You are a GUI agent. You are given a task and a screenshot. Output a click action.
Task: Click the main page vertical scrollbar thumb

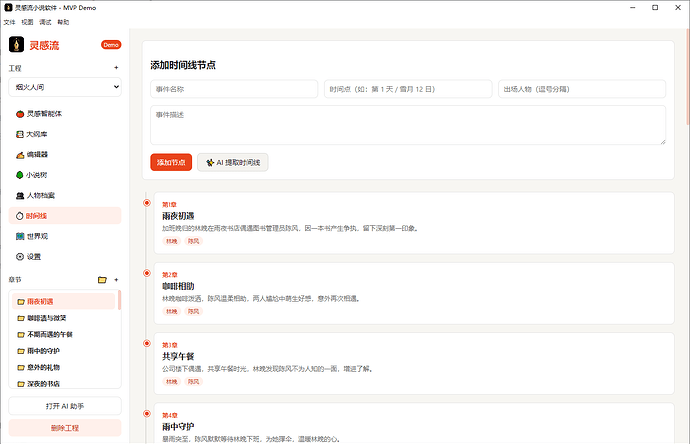pyautogui.click(x=688, y=77)
